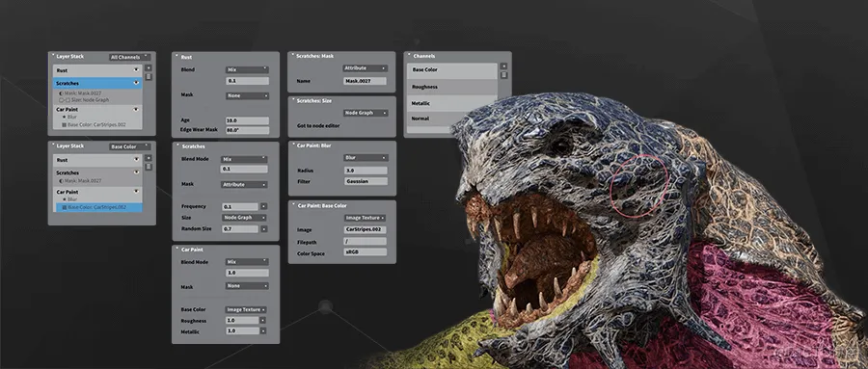Viewport: 868px width, 369px height.
Task: Select Rust layer in All Channels stack
Action: pos(97,70)
